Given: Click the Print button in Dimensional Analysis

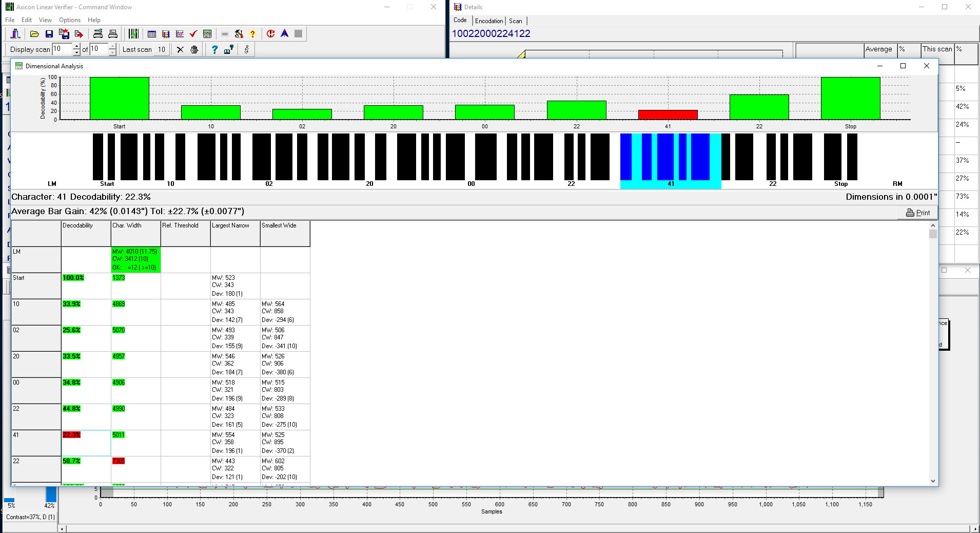Looking at the screenshot, I should [x=917, y=213].
